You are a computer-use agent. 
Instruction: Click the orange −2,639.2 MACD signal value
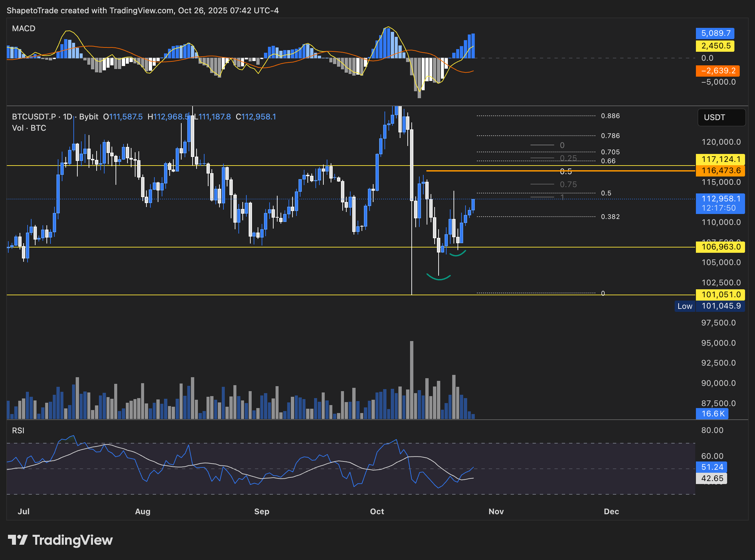717,71
